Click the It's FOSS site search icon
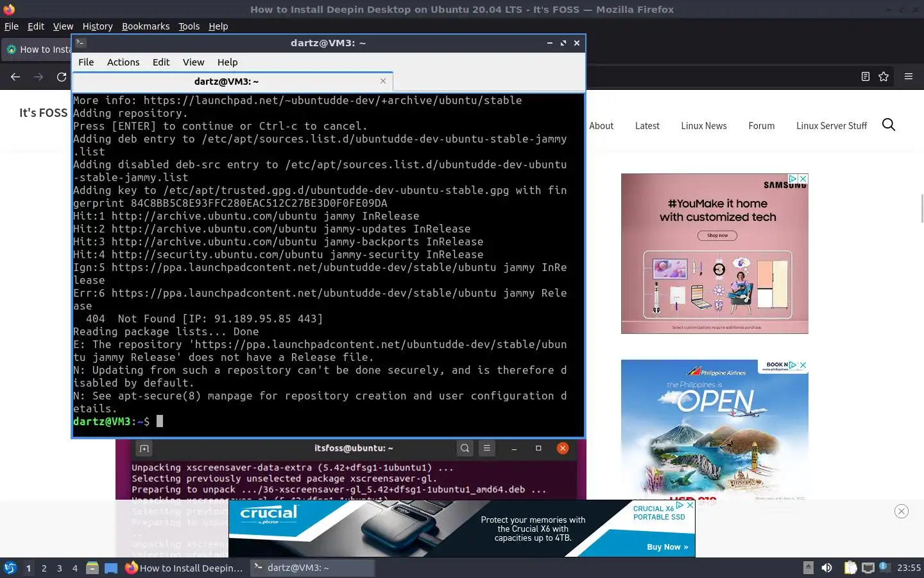This screenshot has width=924, height=578. (889, 125)
